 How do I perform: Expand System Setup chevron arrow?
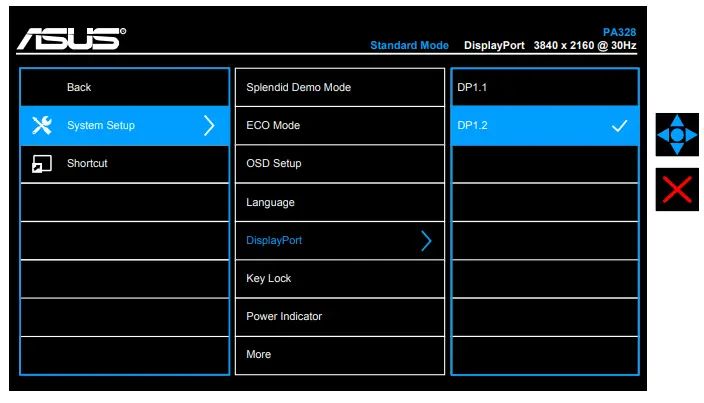tap(209, 126)
